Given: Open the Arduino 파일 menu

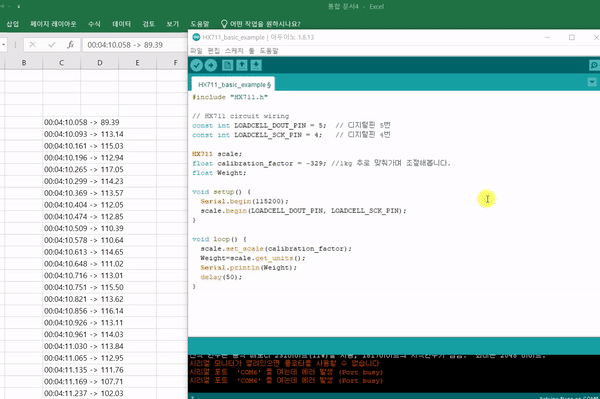Looking at the screenshot, I should 196,50.
